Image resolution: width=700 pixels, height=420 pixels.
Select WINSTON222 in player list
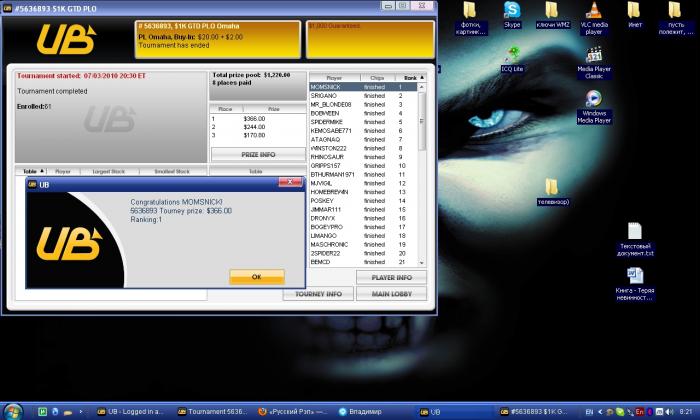click(x=363, y=148)
